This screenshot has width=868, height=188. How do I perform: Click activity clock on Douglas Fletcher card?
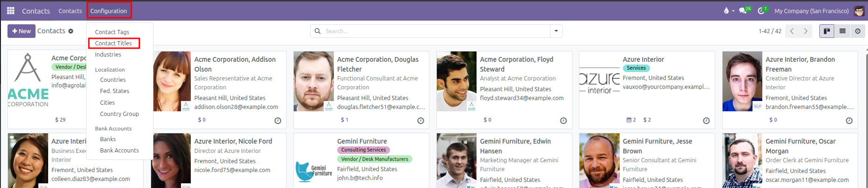pyautogui.click(x=420, y=121)
